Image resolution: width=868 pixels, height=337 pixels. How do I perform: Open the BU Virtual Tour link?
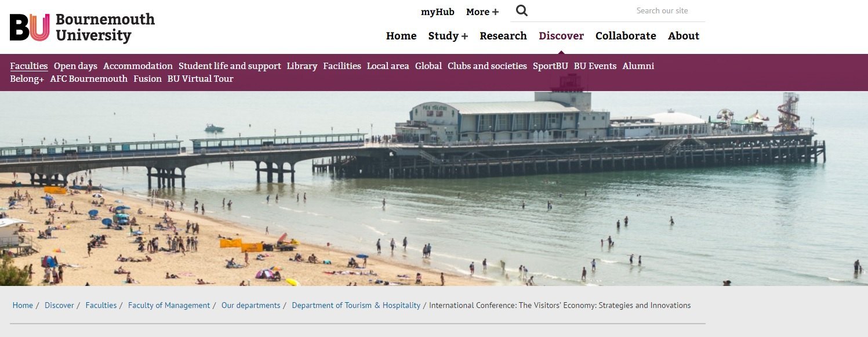(x=201, y=79)
